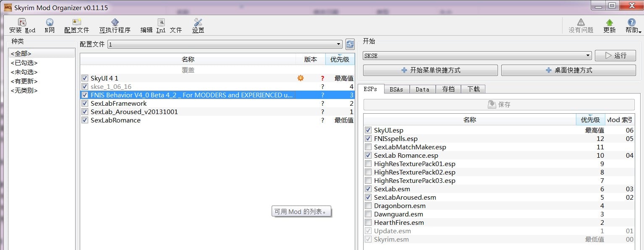
Task: Select the Update.esm plugin row
Action: (x=499, y=231)
